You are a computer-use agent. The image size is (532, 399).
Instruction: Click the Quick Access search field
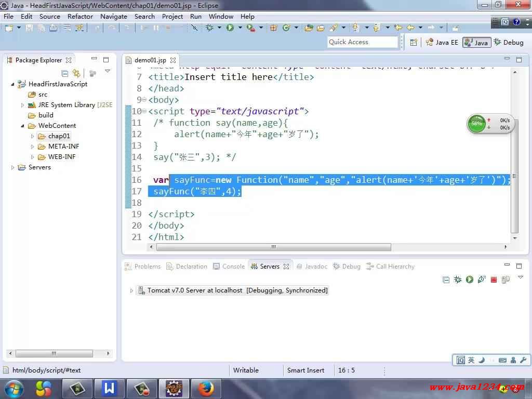coord(362,42)
